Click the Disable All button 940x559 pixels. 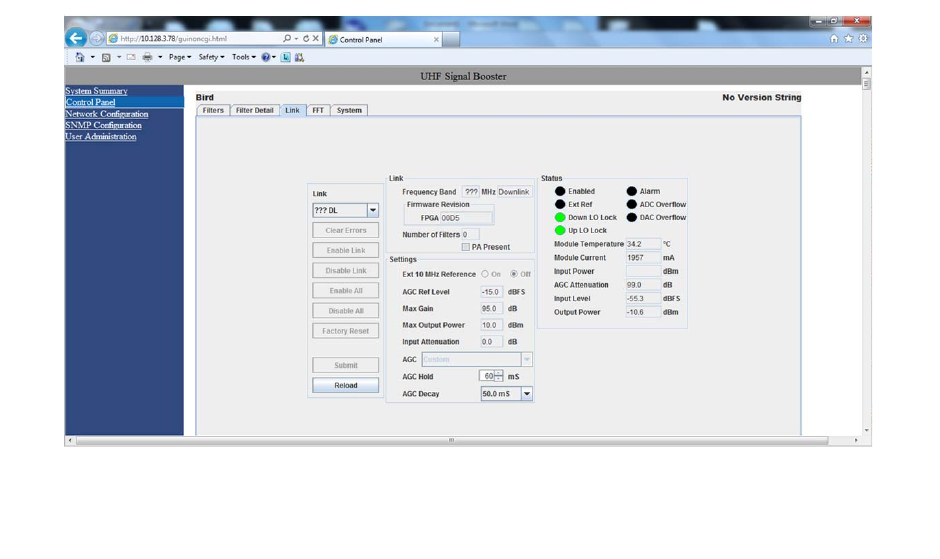pyautogui.click(x=345, y=311)
